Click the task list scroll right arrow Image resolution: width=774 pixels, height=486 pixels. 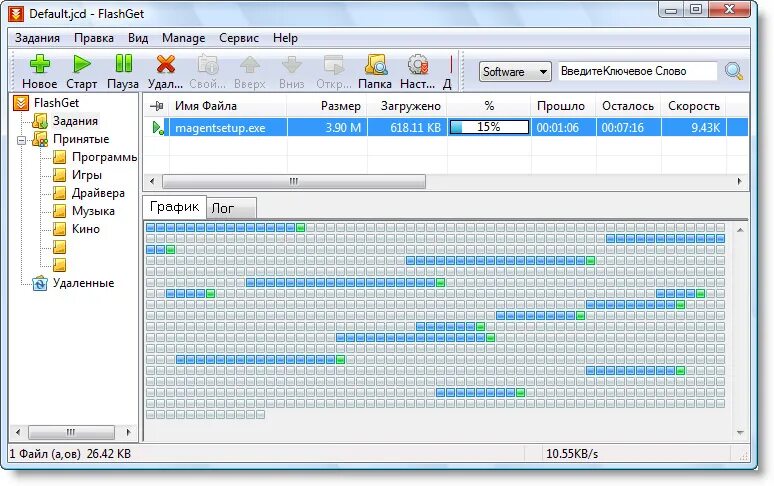[739, 182]
